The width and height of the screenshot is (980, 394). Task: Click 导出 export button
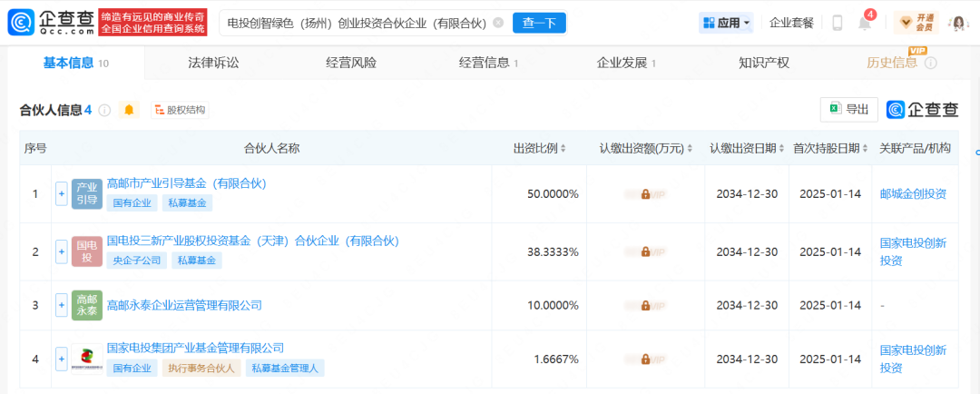click(x=848, y=109)
